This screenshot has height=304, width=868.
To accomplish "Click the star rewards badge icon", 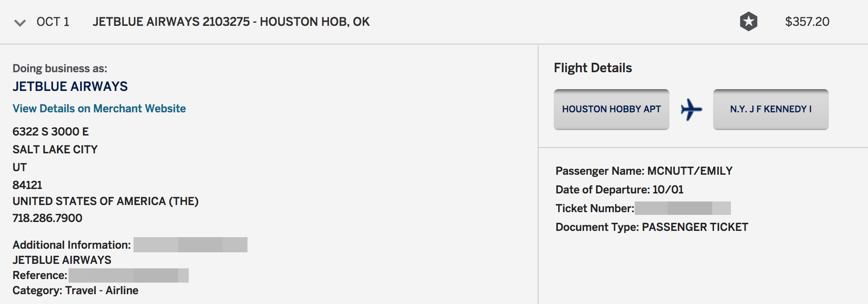I will pyautogui.click(x=748, y=21).
